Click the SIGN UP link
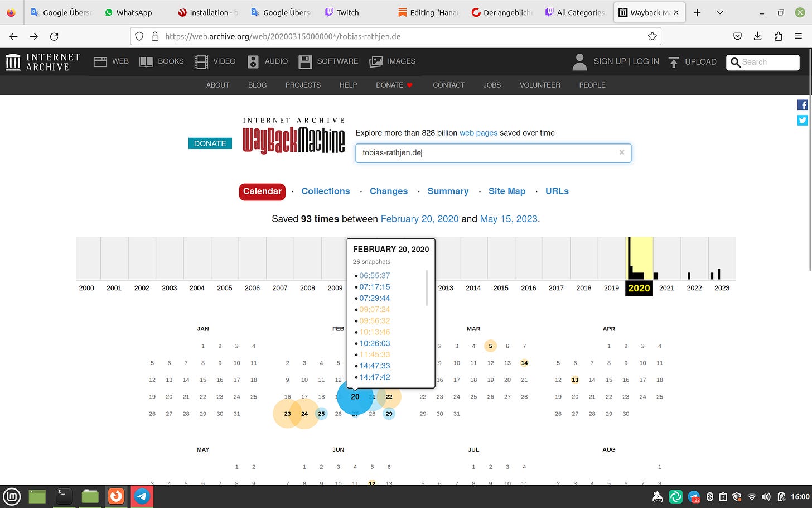The image size is (812, 508). (x=610, y=61)
